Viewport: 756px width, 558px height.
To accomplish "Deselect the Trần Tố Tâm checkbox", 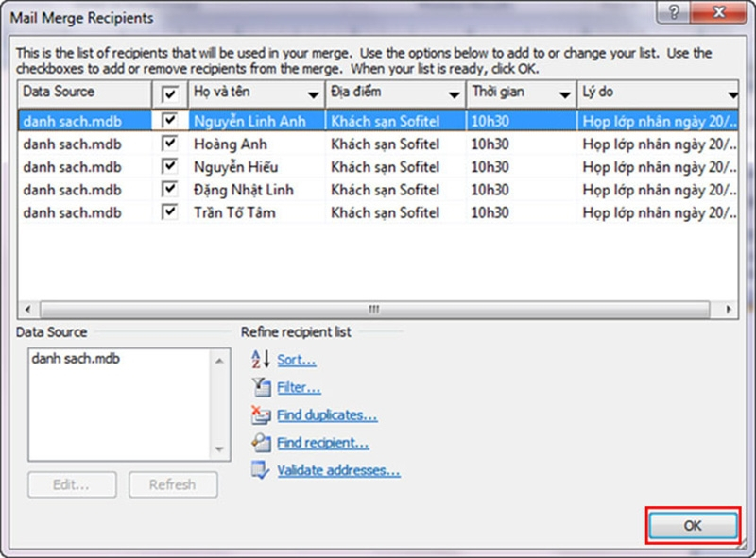I will 170,211.
